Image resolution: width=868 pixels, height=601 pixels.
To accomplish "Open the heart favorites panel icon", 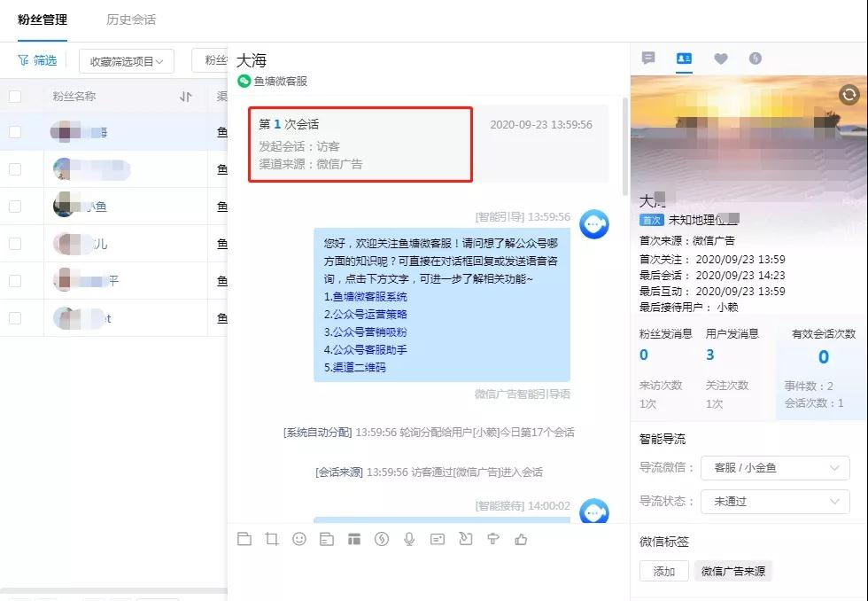I will click(720, 59).
